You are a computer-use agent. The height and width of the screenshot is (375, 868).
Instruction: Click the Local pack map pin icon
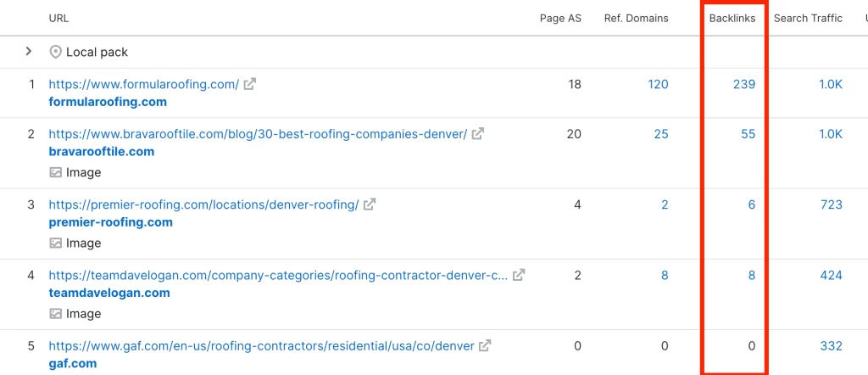coord(55,52)
